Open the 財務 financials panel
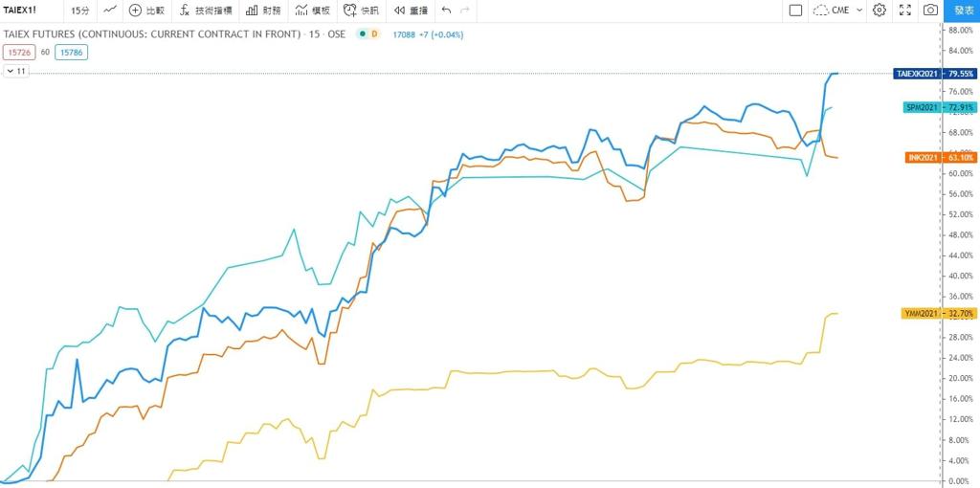 [x=263, y=10]
